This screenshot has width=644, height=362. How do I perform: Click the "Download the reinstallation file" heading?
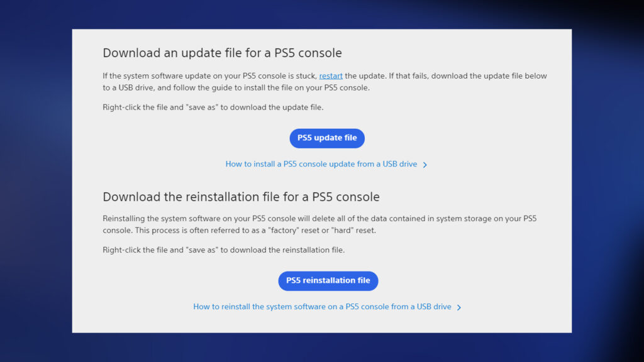(241, 197)
